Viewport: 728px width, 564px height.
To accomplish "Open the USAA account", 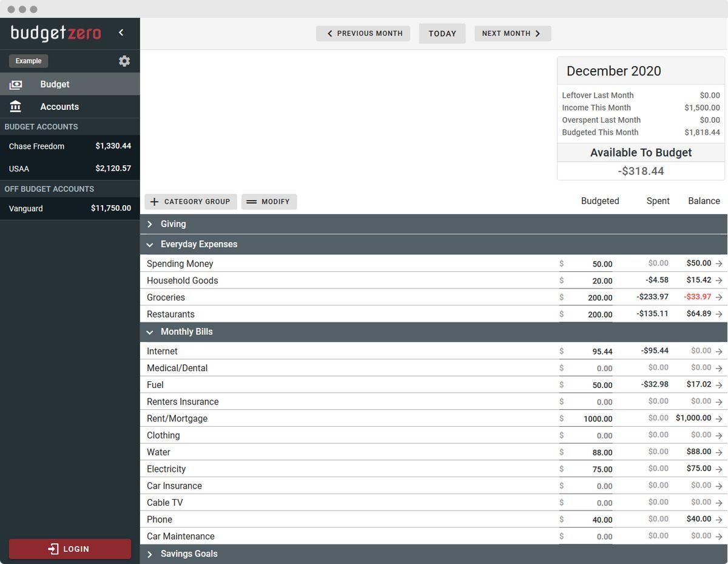I will pyautogui.click(x=70, y=168).
